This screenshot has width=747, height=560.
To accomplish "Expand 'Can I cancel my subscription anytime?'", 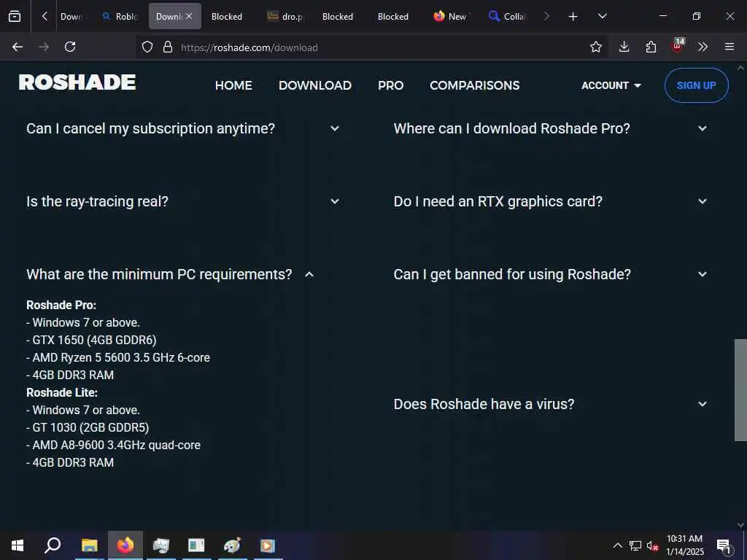I will [x=183, y=128].
